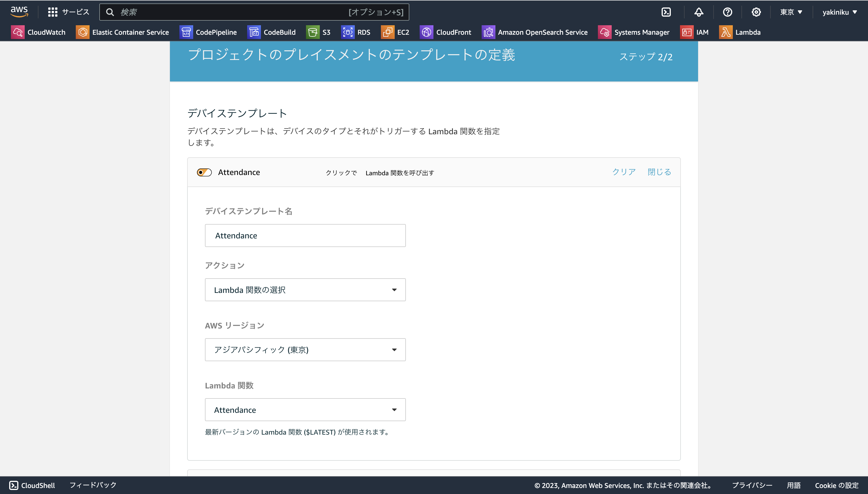Open the RDS service icon

356,32
